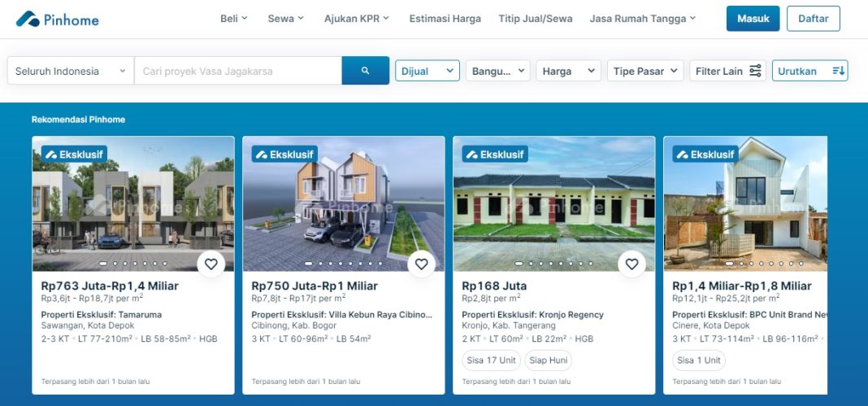Open the Bangunan type filter dropdown
This screenshot has height=406, width=868.
[497, 71]
